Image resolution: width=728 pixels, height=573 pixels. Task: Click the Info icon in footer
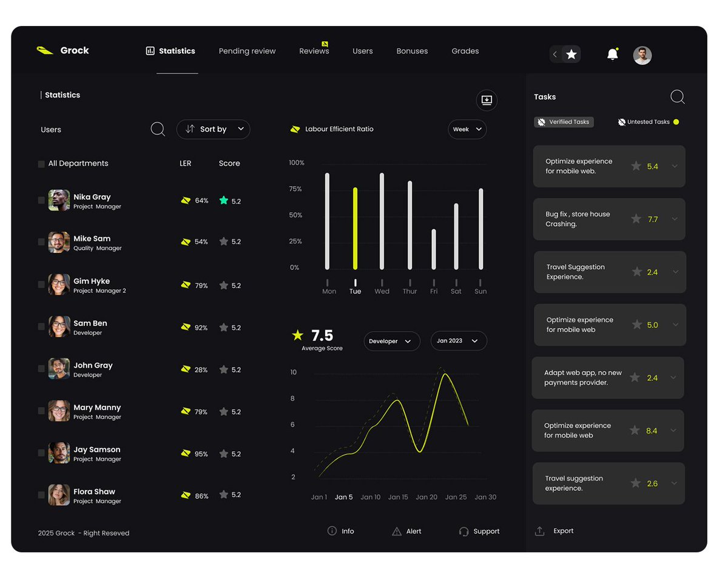click(x=332, y=531)
